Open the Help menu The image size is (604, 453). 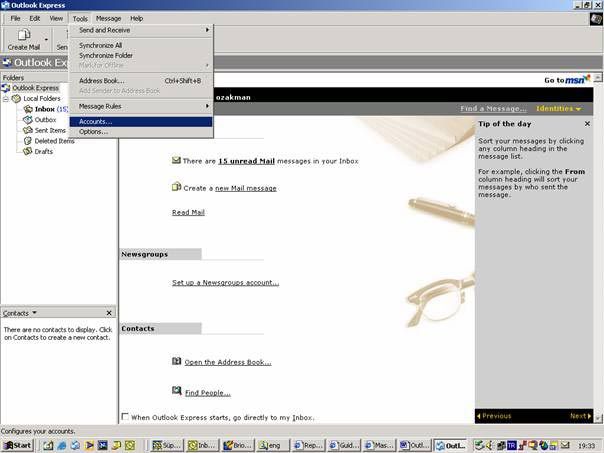[x=136, y=18]
